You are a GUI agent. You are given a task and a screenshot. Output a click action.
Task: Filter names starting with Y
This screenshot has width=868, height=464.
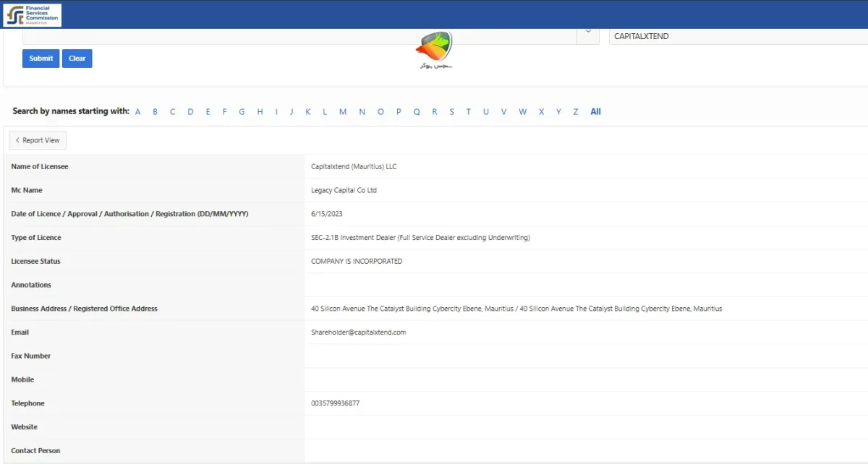coord(558,111)
